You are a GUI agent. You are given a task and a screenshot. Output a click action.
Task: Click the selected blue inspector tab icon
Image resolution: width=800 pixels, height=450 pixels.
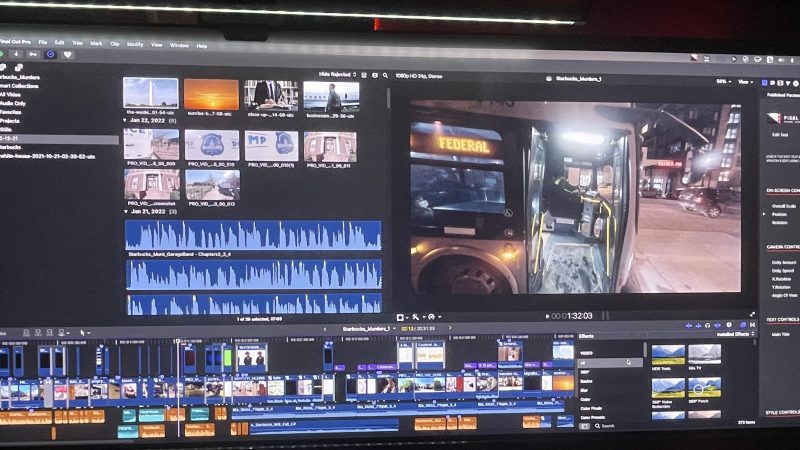[x=764, y=83]
